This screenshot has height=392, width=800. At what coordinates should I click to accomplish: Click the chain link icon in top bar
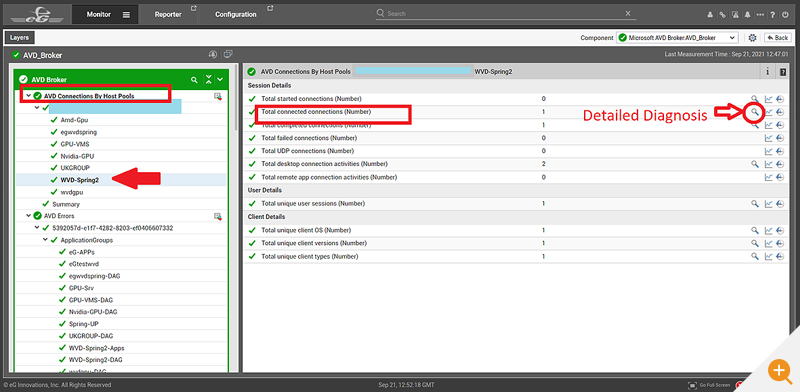pos(722,15)
